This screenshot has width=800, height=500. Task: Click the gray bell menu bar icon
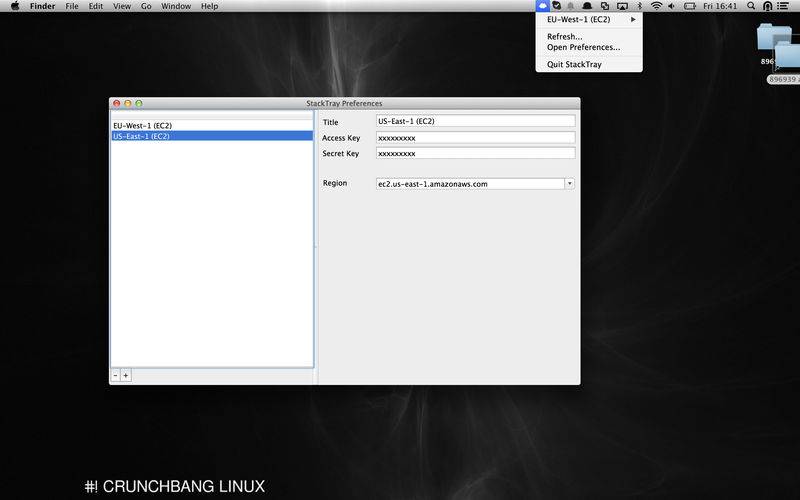pos(571,6)
